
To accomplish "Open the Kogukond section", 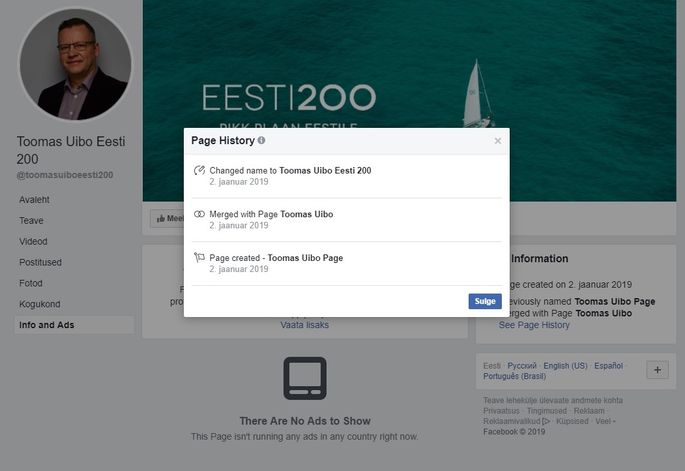I will [40, 304].
